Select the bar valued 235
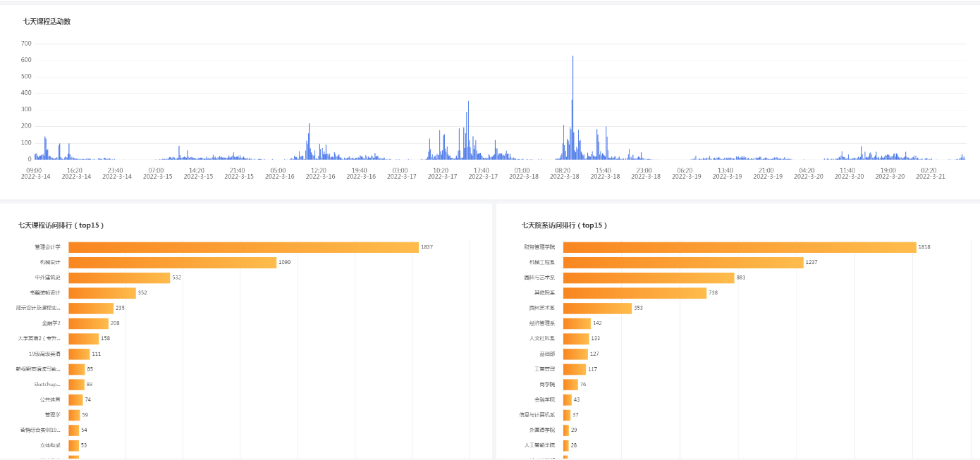980x460 pixels. [x=91, y=309]
